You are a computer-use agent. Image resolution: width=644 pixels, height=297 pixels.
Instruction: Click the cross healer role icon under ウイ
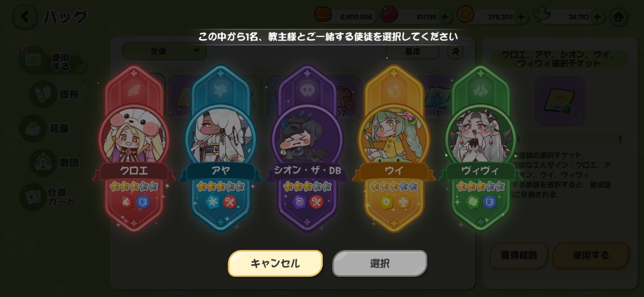(403, 202)
